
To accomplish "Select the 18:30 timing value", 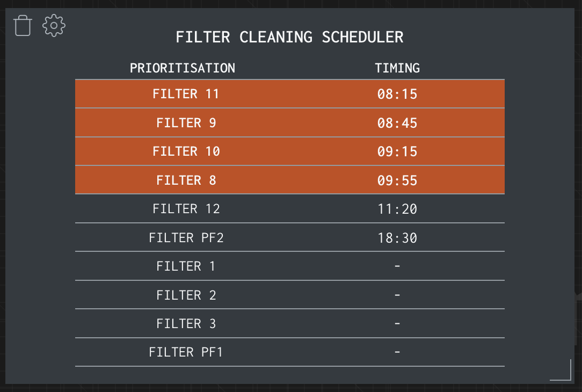I will click(x=397, y=238).
